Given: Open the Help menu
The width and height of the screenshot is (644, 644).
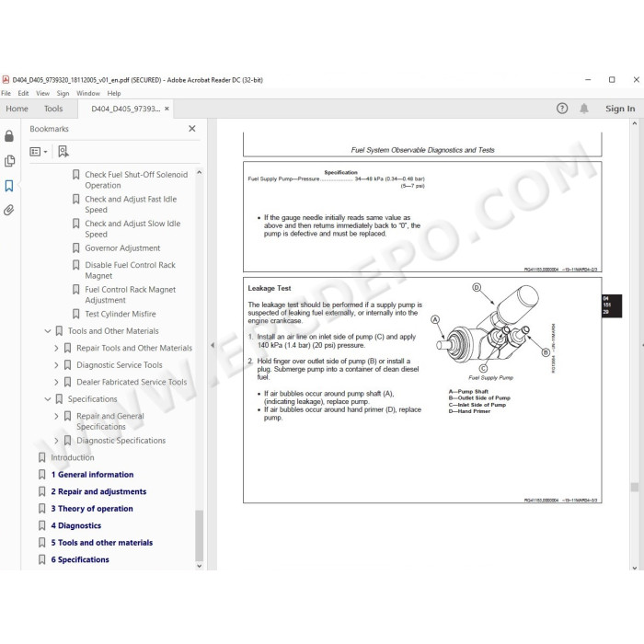Looking at the screenshot, I should pos(114,93).
